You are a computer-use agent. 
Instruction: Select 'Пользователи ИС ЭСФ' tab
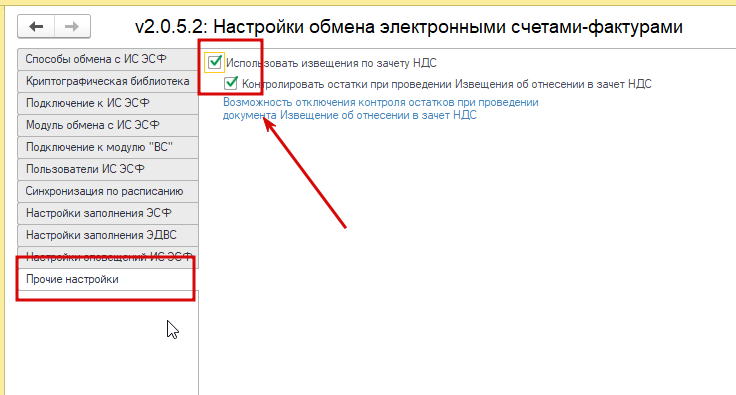tap(107, 169)
